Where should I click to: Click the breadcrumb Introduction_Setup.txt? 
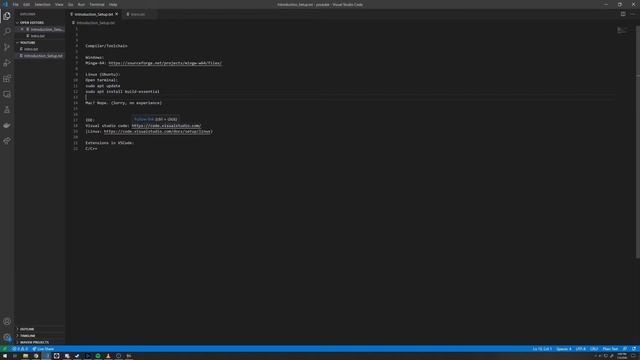pos(96,23)
